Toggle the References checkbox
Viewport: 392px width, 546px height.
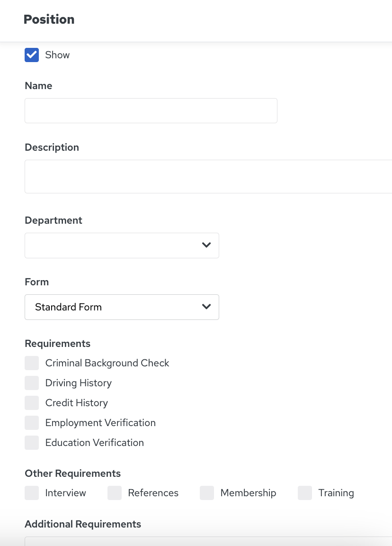(115, 493)
